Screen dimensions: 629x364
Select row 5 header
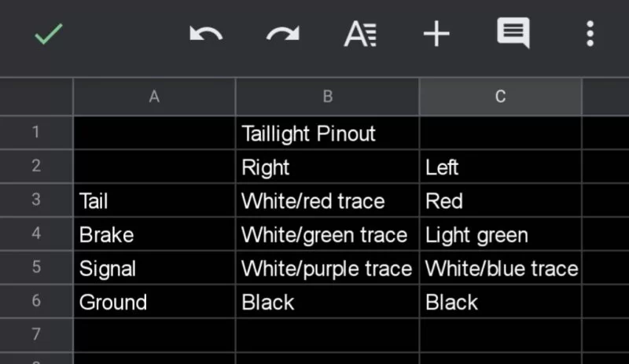tap(36, 268)
